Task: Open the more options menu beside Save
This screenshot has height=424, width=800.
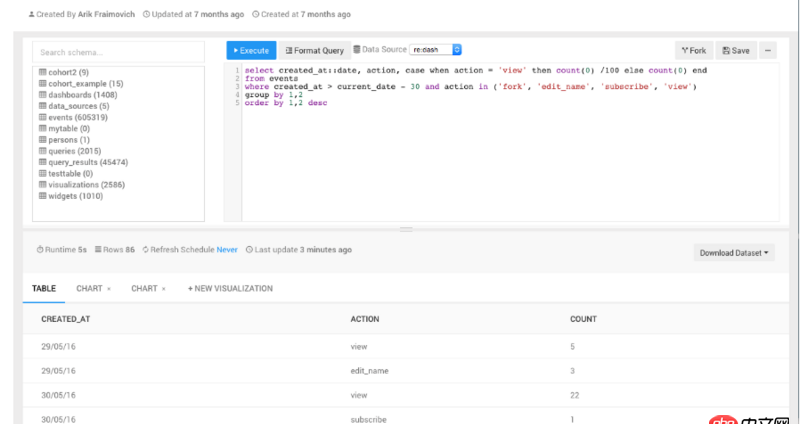Action: tap(768, 50)
